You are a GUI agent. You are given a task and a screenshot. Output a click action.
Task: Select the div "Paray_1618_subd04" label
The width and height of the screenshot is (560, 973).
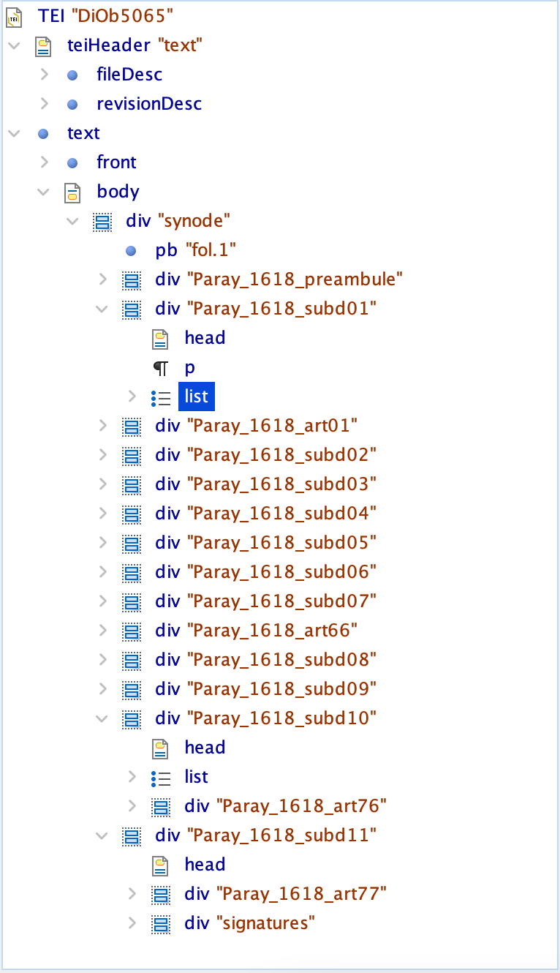tap(266, 514)
